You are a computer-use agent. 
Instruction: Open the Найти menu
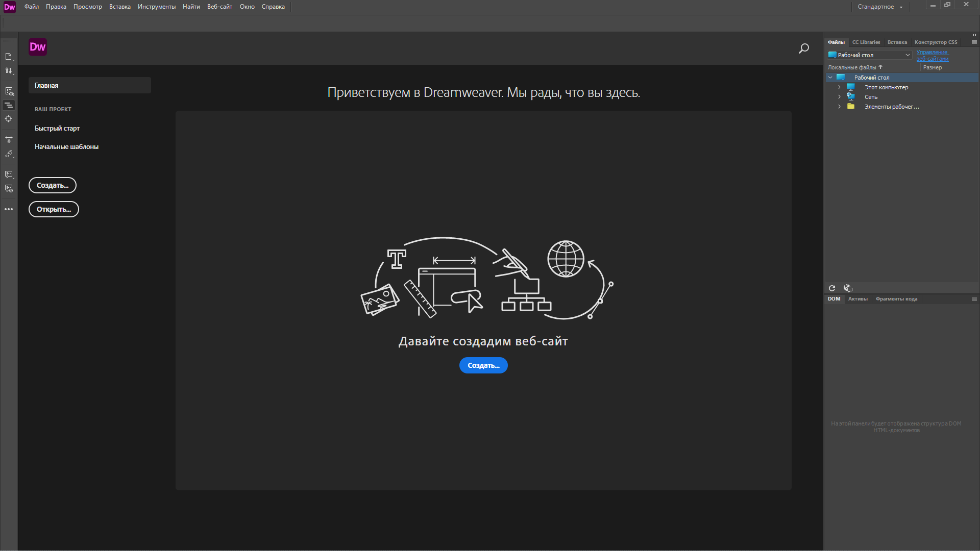pyautogui.click(x=191, y=7)
